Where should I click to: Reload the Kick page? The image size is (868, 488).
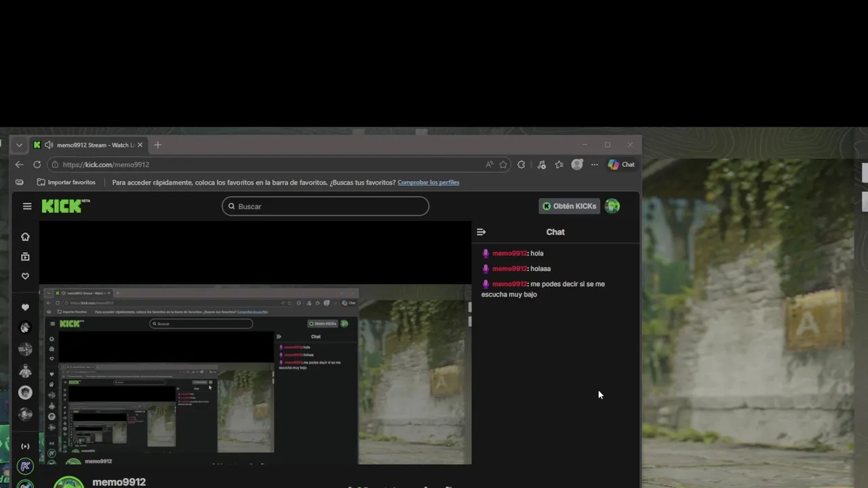tap(37, 165)
